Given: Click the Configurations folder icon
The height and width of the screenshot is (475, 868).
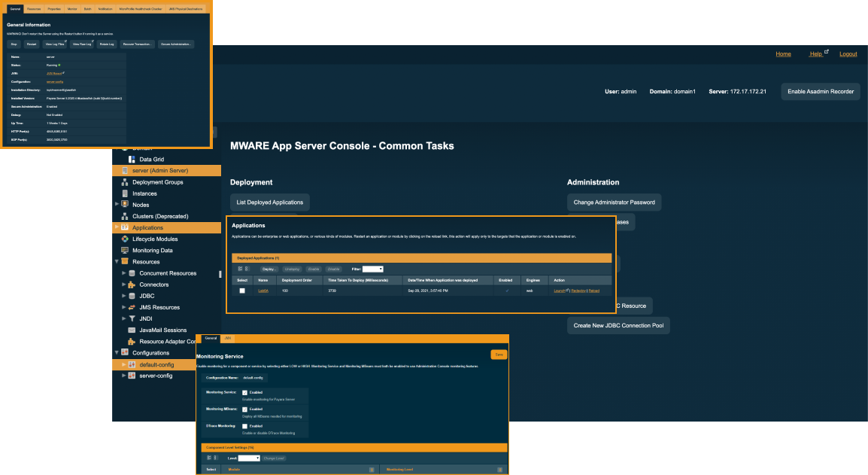Looking at the screenshot, I should (x=125, y=352).
